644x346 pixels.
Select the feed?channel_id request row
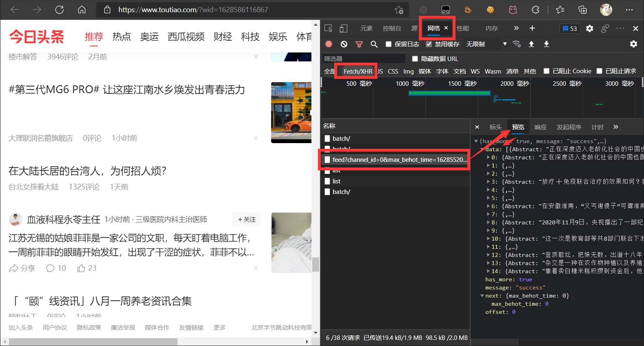tap(395, 160)
